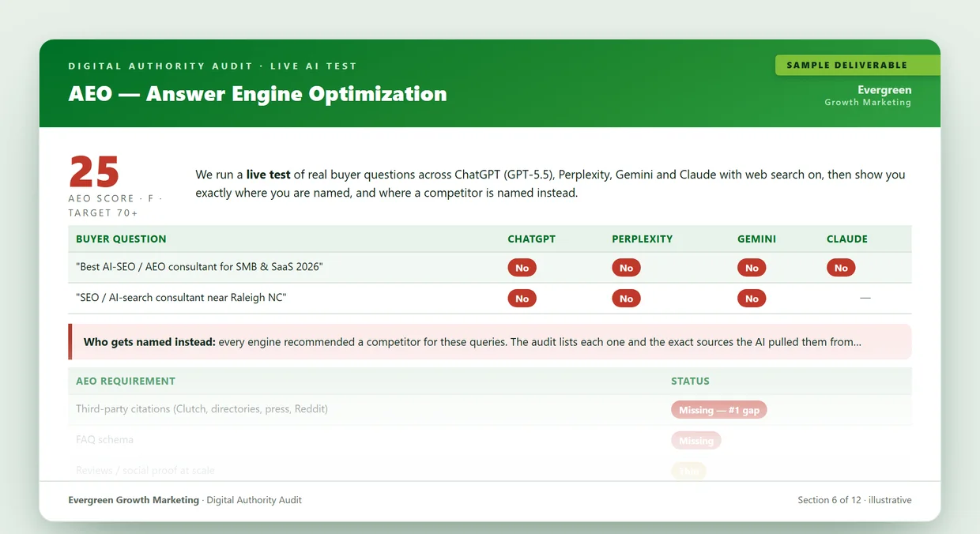Screen dimensions: 980x534
Task: Click the AEO REQUIREMENT column header
Action: pyautogui.click(x=126, y=381)
